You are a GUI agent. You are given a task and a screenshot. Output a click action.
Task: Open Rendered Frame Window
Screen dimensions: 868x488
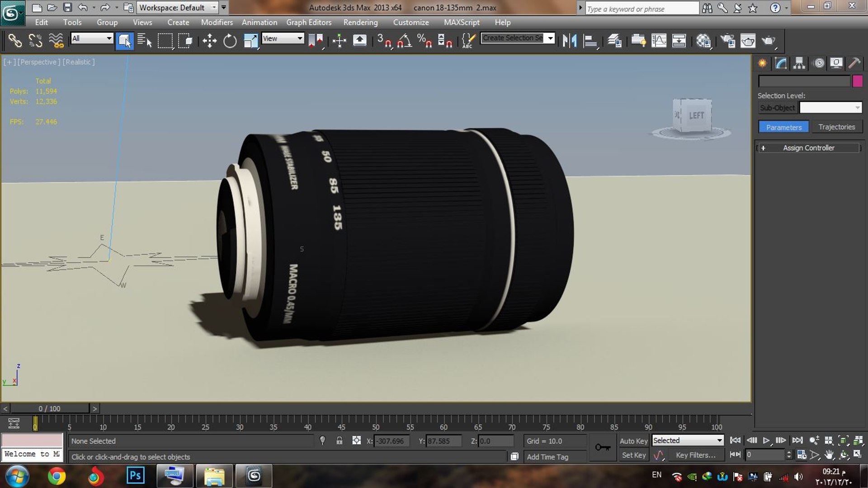click(x=748, y=41)
